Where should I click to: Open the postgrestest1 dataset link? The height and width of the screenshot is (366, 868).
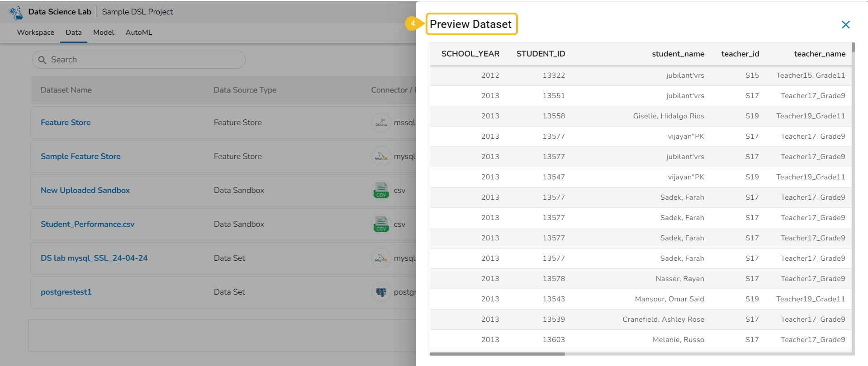click(x=66, y=292)
